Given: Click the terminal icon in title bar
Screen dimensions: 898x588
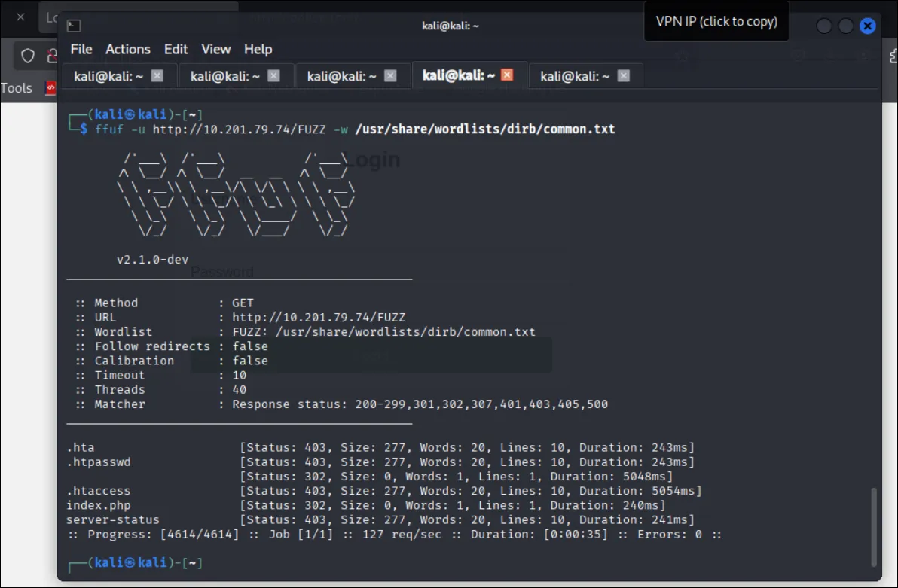Looking at the screenshot, I should click(74, 26).
